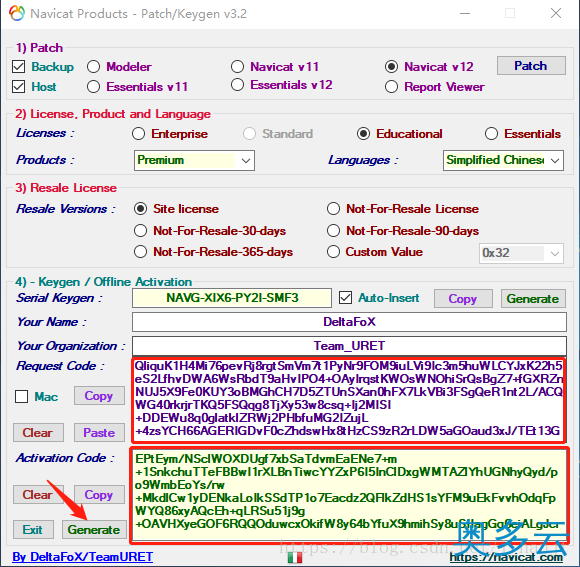Generate the Activation Code
The height and width of the screenshot is (567, 580).
[94, 530]
